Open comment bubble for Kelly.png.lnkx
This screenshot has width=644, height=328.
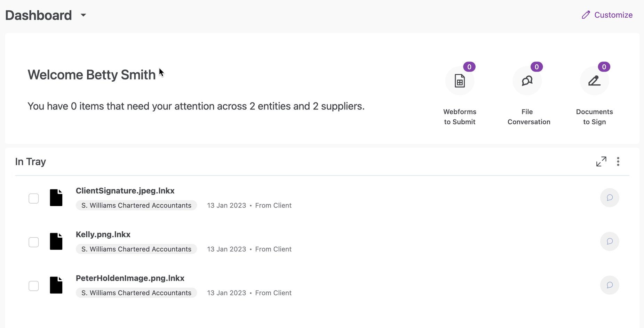pyautogui.click(x=610, y=241)
